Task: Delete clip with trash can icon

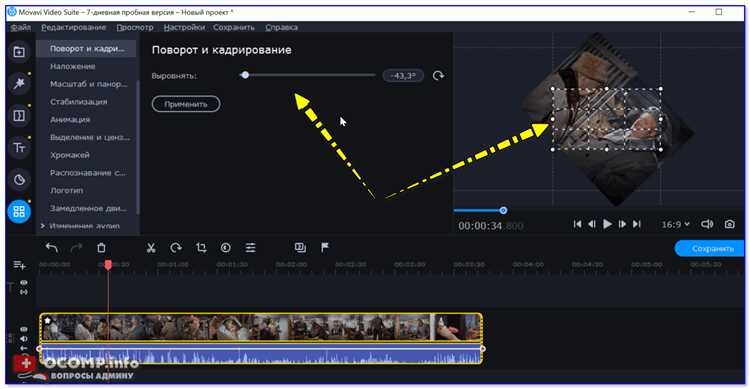Action: coord(101,247)
